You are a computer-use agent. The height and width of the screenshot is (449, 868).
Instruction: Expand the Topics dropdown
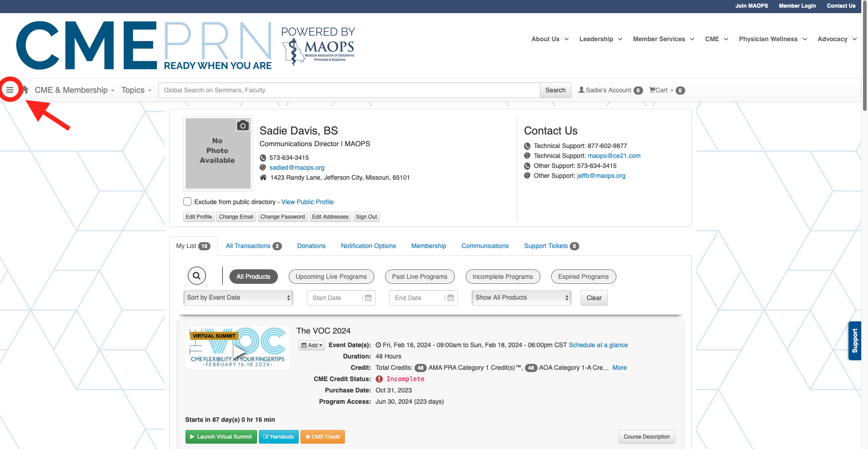[136, 90]
